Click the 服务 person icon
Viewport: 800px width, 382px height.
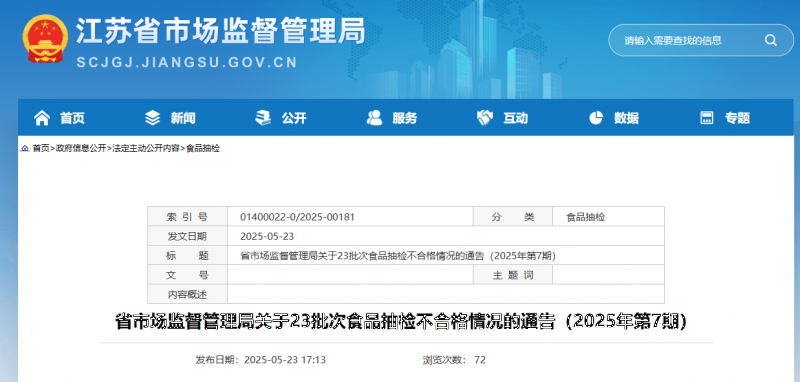pos(374,118)
